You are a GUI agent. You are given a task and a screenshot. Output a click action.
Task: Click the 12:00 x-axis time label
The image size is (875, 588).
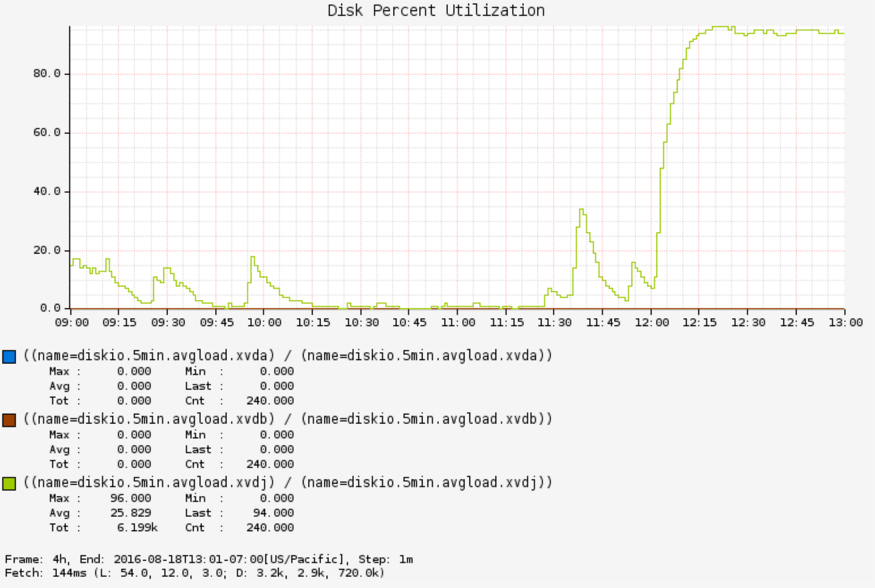pyautogui.click(x=651, y=323)
